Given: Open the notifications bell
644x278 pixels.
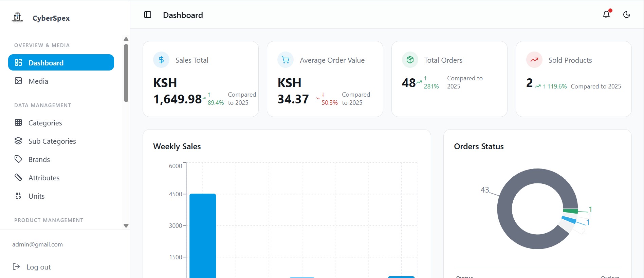Looking at the screenshot, I should point(606,15).
